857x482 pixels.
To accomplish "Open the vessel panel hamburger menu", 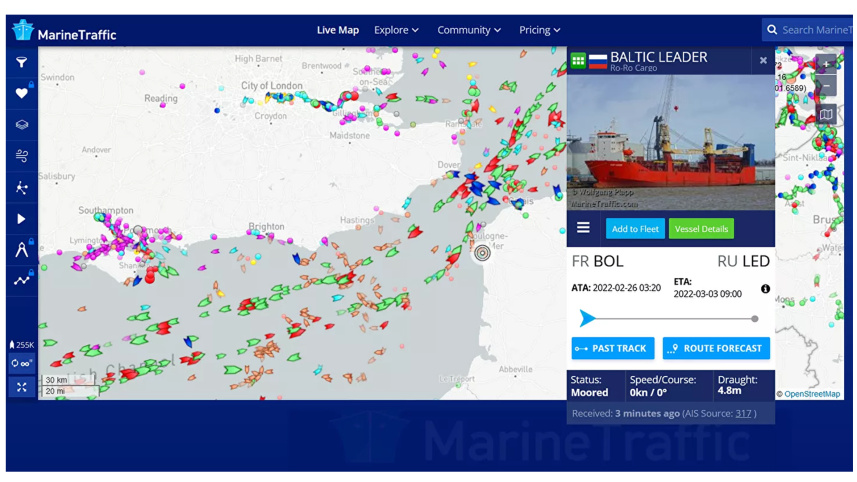I will click(x=583, y=228).
